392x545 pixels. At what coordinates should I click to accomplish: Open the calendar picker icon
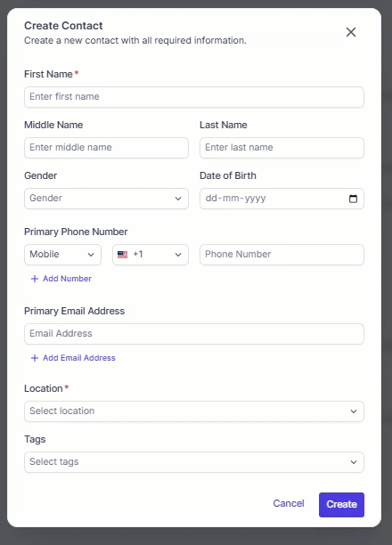point(353,199)
